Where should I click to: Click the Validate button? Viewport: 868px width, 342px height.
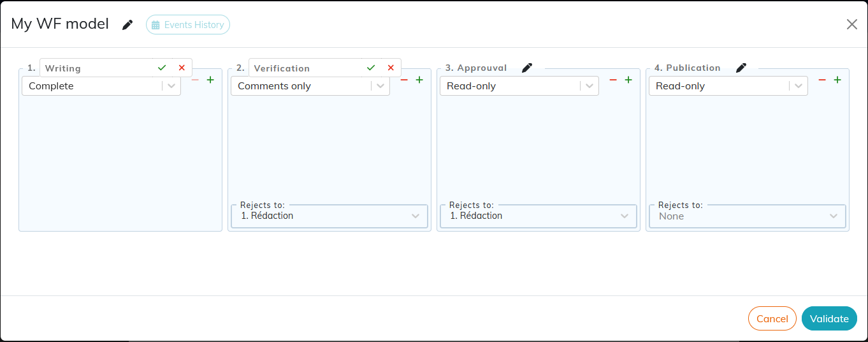tap(829, 318)
